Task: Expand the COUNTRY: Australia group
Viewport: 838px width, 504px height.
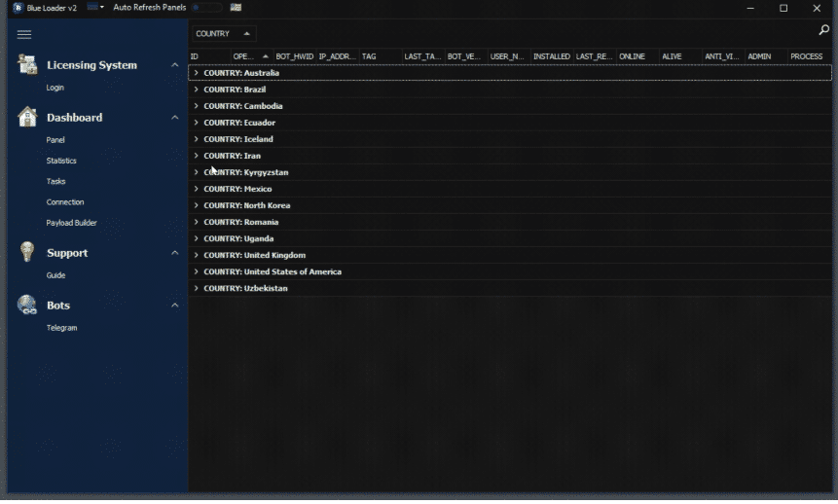Action: click(x=197, y=73)
